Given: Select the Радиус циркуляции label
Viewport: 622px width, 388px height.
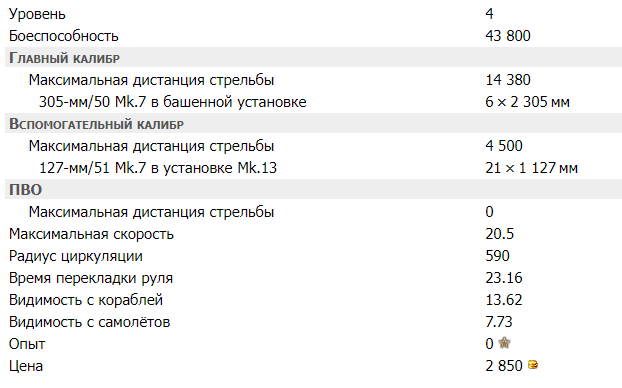Looking at the screenshot, I should (76, 256).
